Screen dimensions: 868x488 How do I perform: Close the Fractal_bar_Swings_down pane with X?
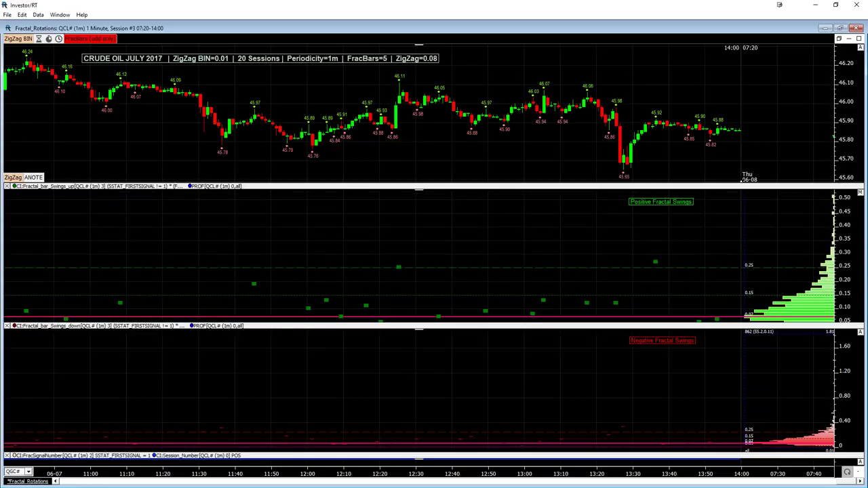coord(7,326)
